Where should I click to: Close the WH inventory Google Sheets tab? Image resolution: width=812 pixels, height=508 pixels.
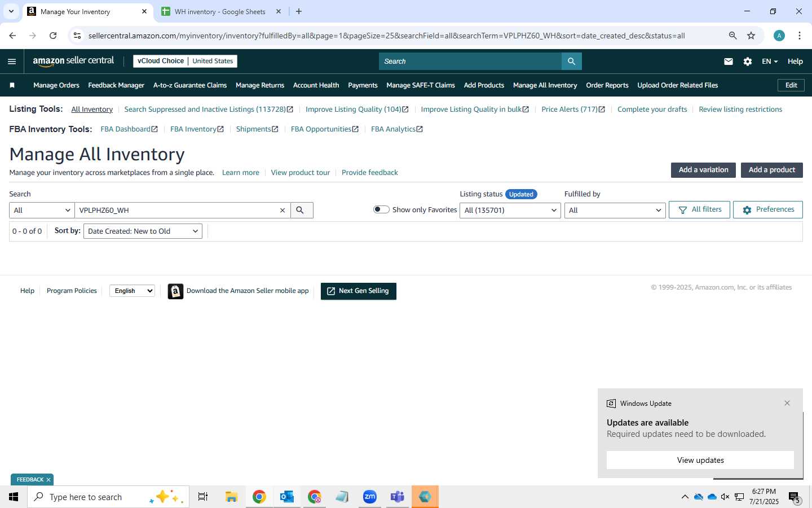(x=279, y=11)
